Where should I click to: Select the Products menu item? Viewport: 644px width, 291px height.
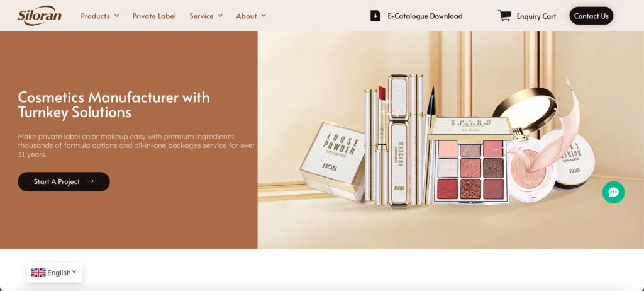[x=96, y=16]
